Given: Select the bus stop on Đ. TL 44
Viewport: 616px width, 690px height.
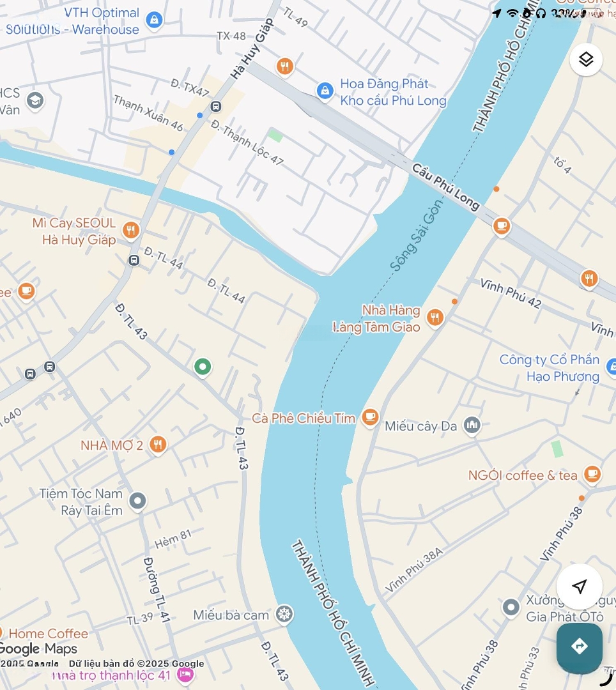Looking at the screenshot, I should coord(134,260).
